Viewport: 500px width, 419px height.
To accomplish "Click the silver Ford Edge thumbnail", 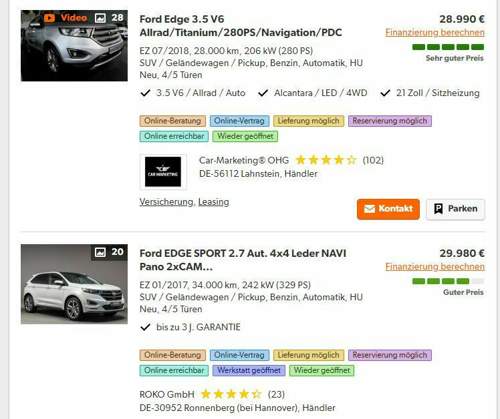I will click(74, 46).
